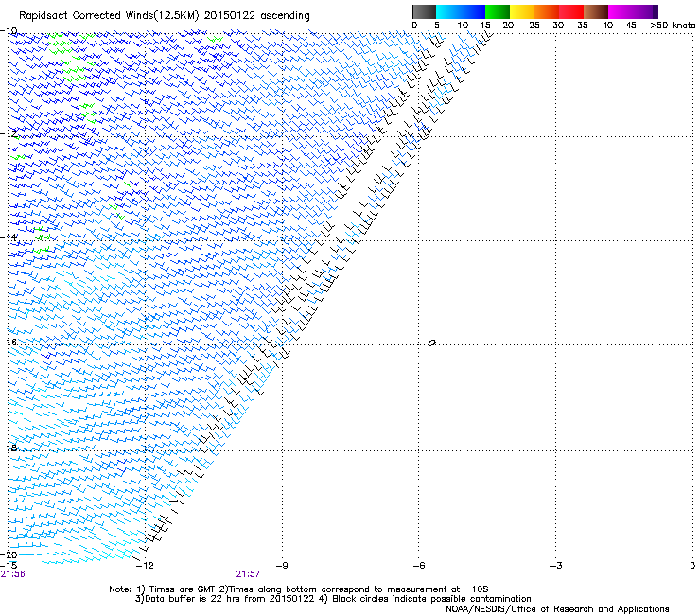Click the 'Times are GMT' note line
The width and height of the screenshot is (700, 615).
coord(299,589)
